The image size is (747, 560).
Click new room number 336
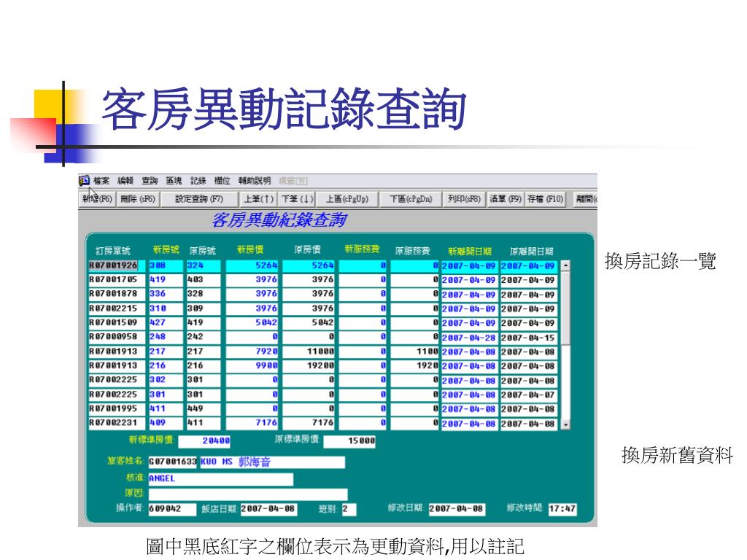166,294
